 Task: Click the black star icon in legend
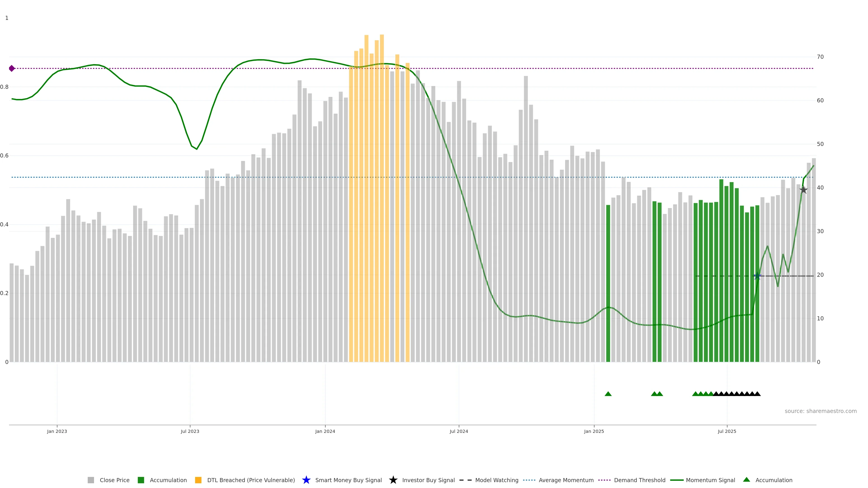coord(393,480)
